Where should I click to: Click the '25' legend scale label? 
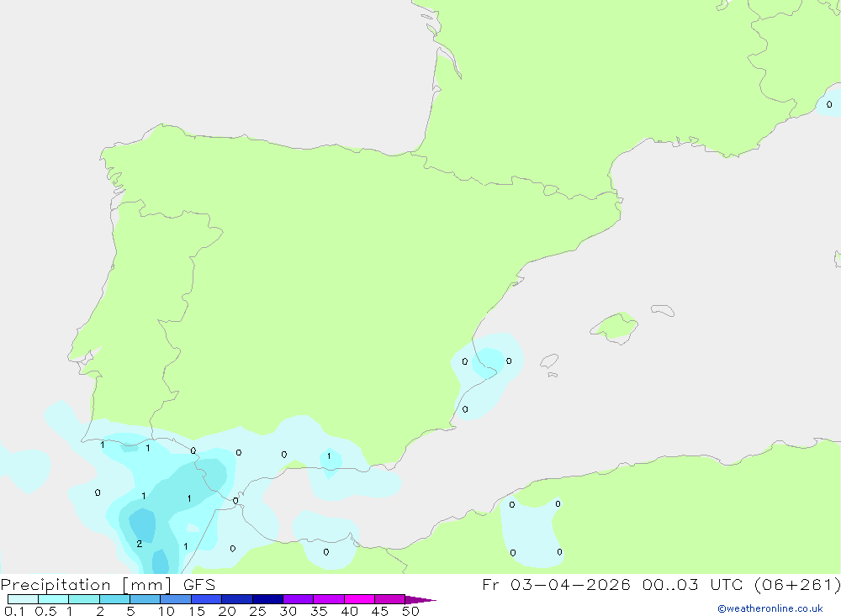(x=257, y=611)
